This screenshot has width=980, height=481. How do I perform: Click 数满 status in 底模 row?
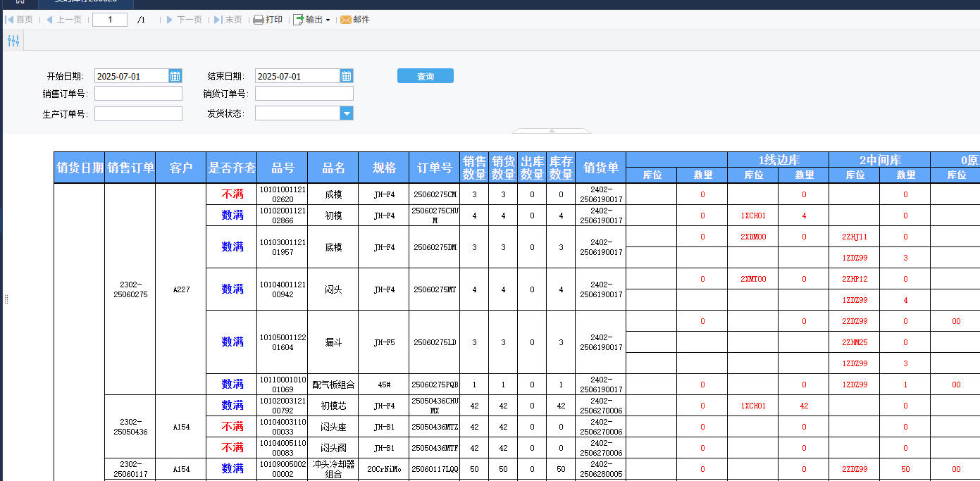[232, 247]
